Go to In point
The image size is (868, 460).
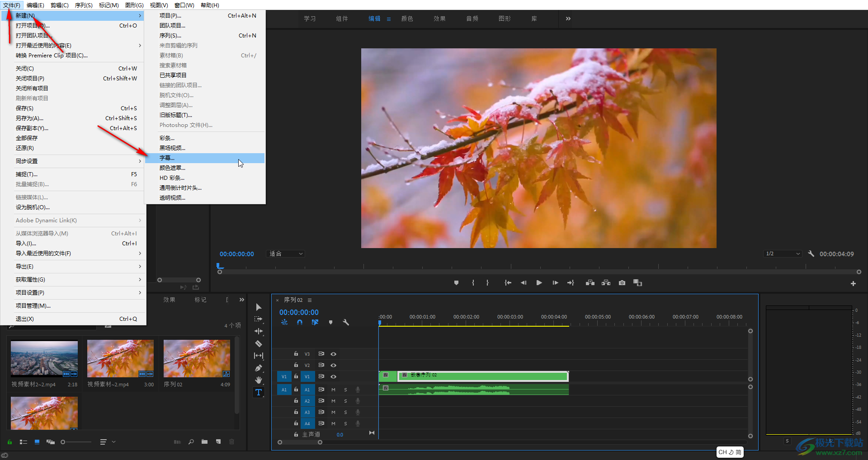pyautogui.click(x=508, y=283)
